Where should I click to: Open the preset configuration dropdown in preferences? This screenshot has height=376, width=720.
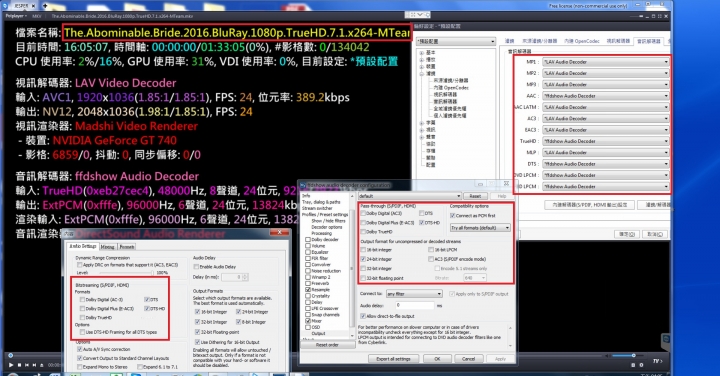[x=456, y=41]
